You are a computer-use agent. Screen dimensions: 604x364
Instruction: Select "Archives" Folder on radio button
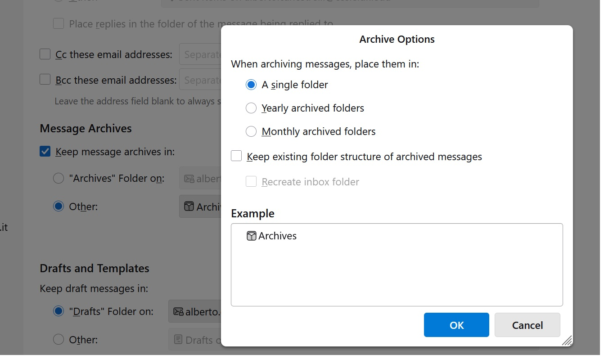[x=59, y=178]
